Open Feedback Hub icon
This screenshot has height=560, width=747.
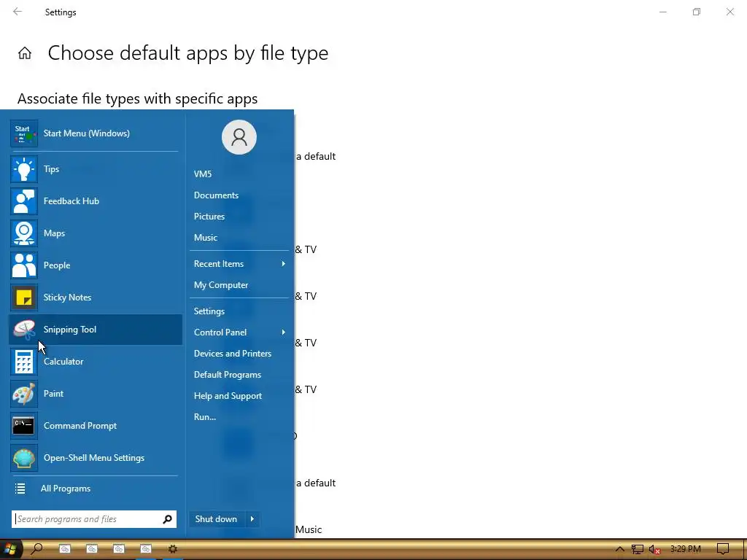click(x=24, y=201)
